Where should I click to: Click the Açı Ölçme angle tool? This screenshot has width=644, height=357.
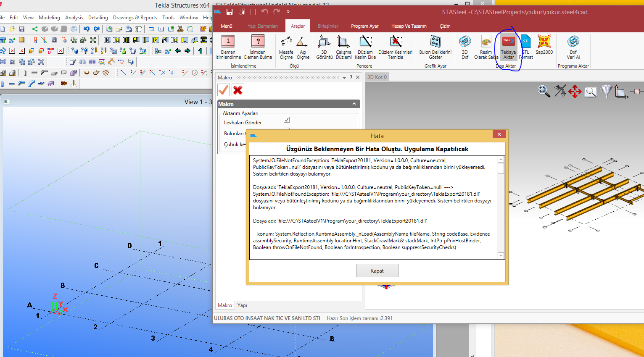[302, 42]
